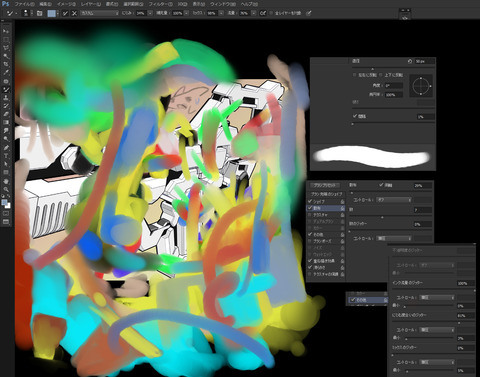Click the load brush after each stroke icon

[65, 13]
